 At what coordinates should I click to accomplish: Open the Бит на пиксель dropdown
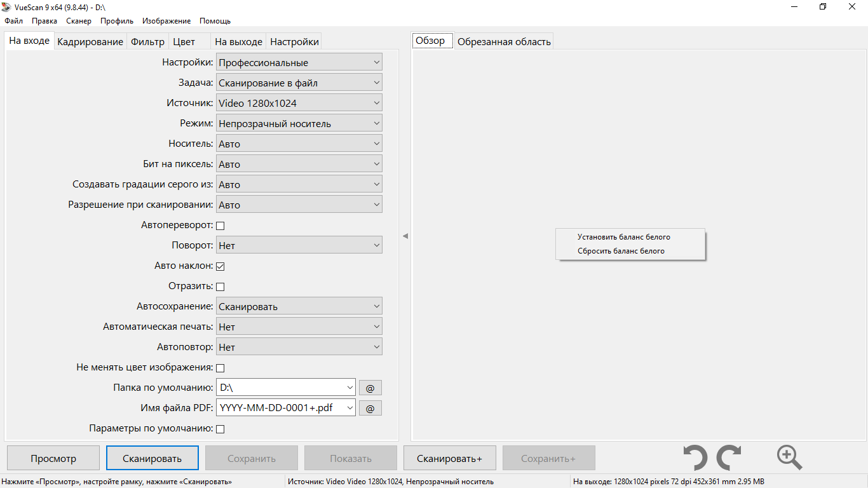[x=299, y=164]
